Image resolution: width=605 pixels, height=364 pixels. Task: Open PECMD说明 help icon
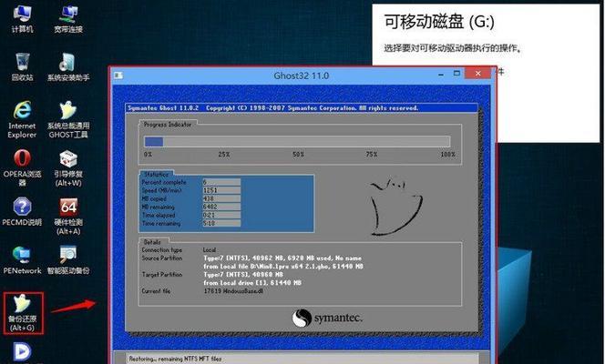[x=22, y=211]
